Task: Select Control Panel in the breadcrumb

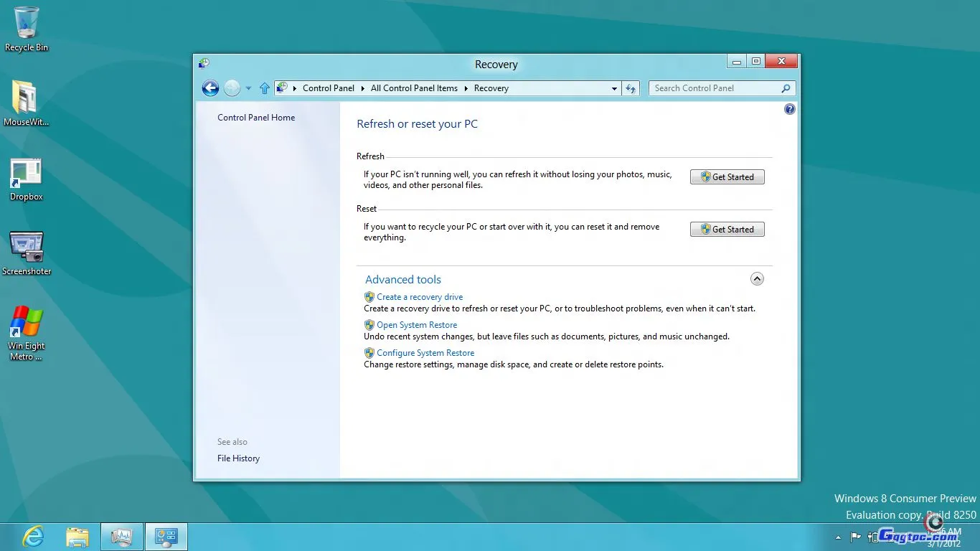Action: click(x=328, y=88)
